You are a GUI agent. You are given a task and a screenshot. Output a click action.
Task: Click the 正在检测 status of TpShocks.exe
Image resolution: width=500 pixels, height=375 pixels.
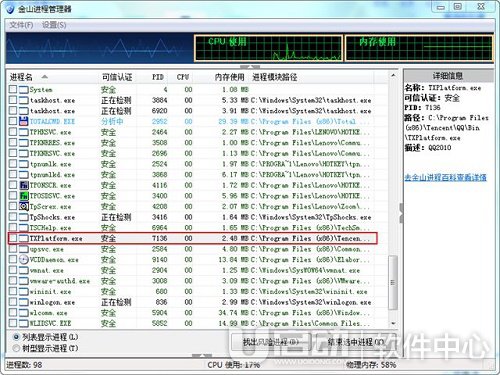[x=116, y=217]
